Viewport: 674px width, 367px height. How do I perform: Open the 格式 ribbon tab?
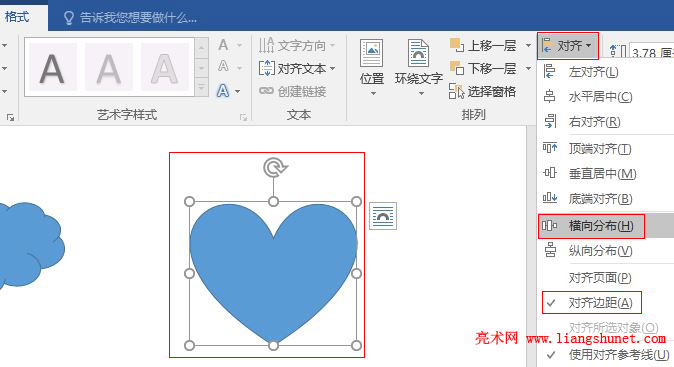click(x=17, y=17)
